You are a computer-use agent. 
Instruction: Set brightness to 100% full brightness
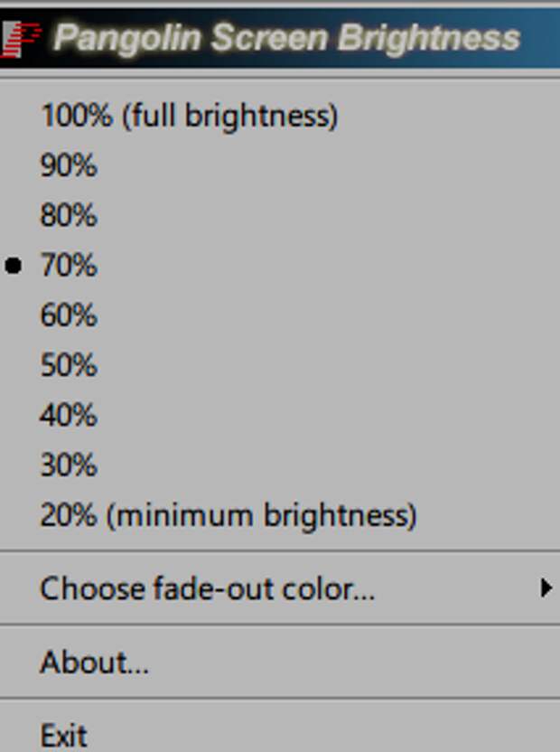280,116
